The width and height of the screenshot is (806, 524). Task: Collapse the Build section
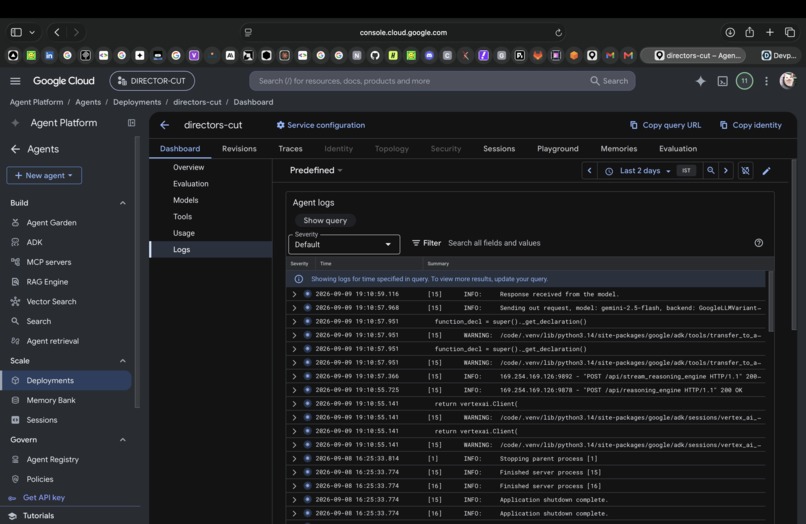pos(122,203)
